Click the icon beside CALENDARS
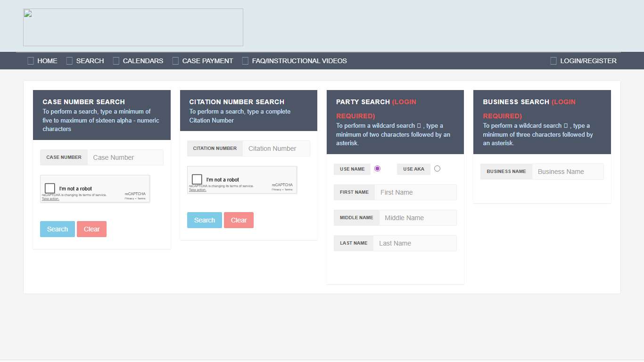The image size is (644, 362). tap(115, 60)
